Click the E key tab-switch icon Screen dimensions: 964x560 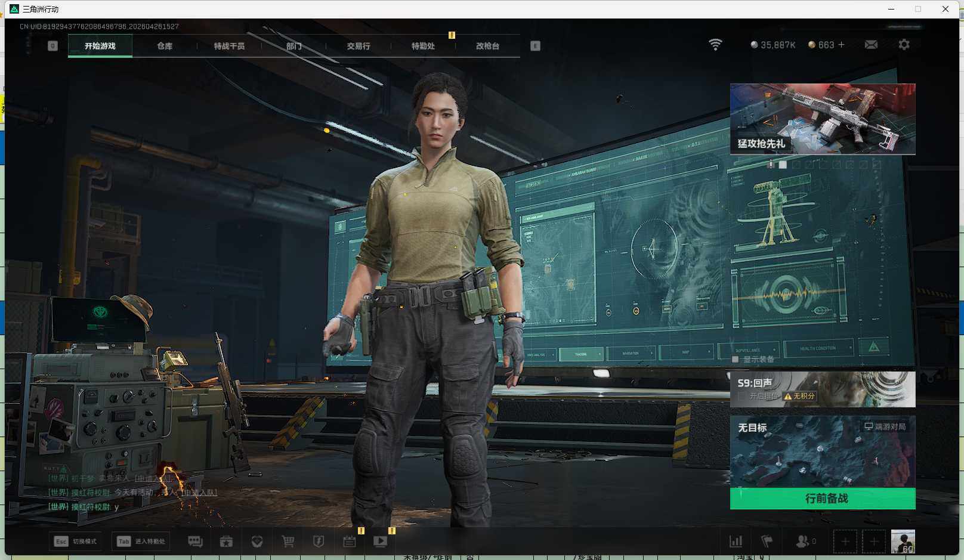pyautogui.click(x=535, y=46)
